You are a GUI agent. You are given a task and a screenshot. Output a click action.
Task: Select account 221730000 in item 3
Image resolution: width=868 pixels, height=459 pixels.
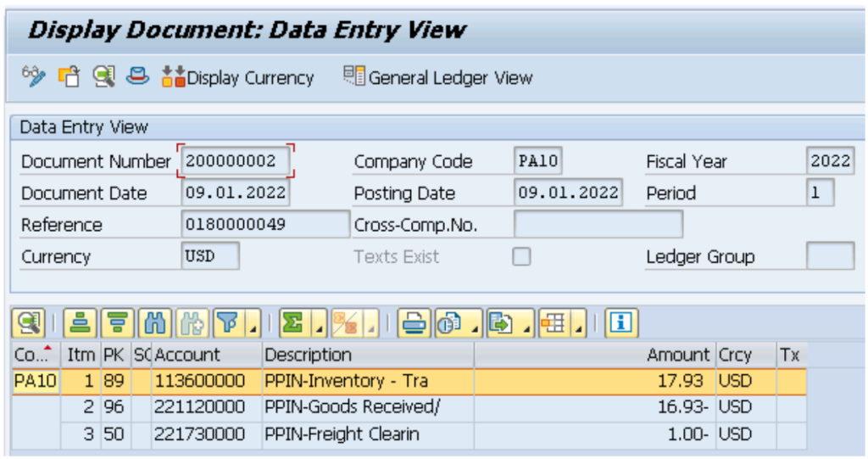[x=207, y=434]
